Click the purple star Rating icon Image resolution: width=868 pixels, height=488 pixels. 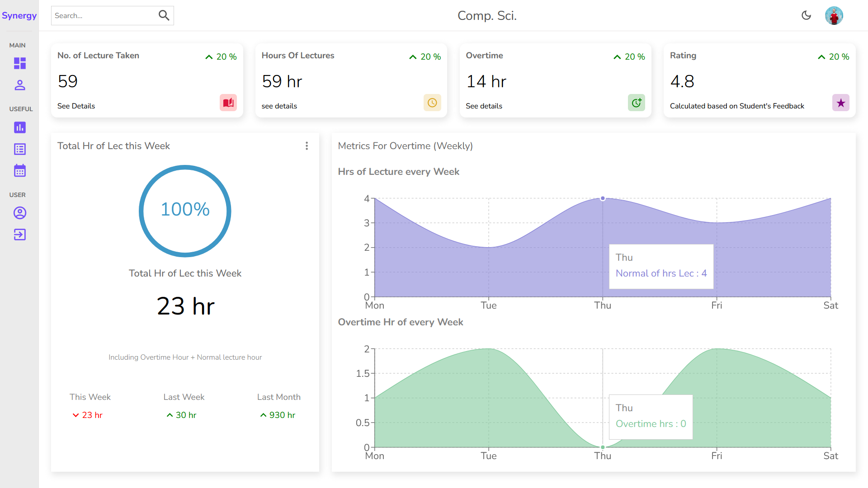click(840, 103)
